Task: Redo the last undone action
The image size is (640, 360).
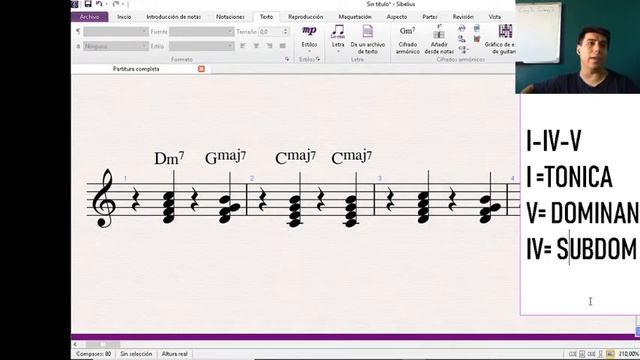Action: tap(116, 4)
